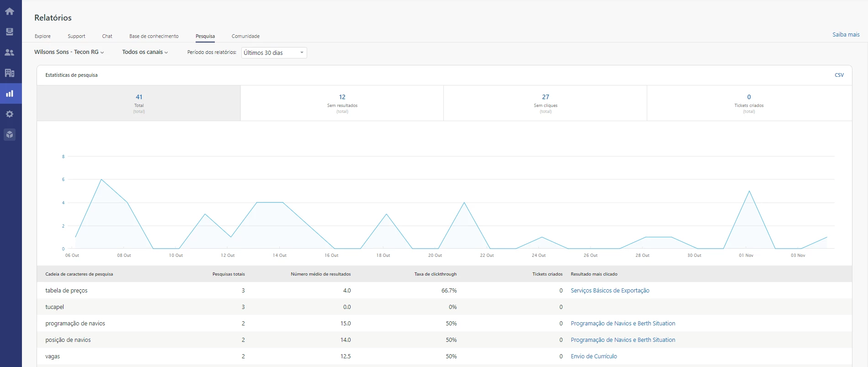
Task: Select the 12 Sem resultados tile
Action: tap(342, 103)
